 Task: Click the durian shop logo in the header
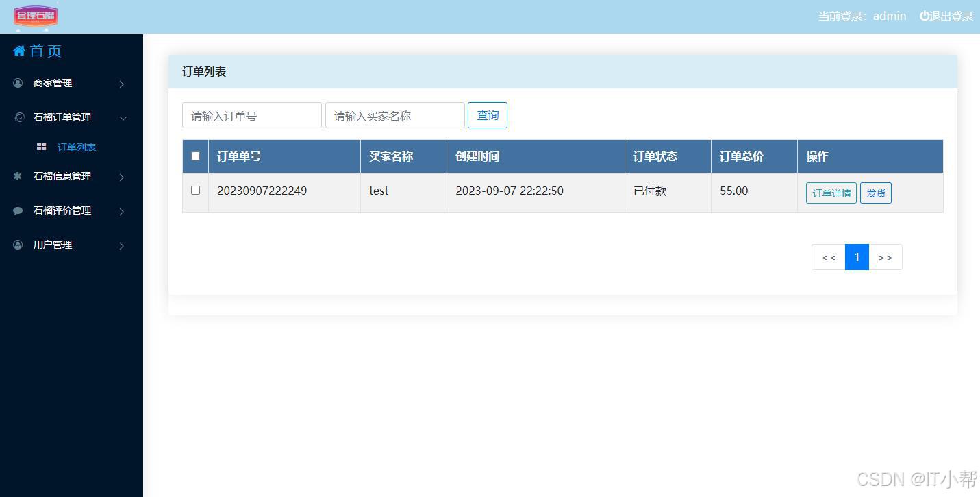(36, 16)
